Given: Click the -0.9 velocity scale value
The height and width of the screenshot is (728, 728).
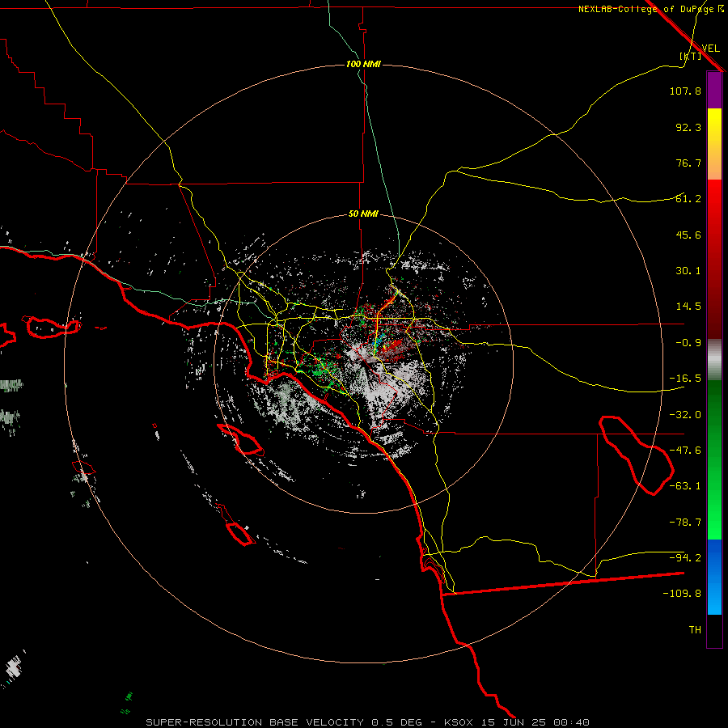Looking at the screenshot, I should [688, 343].
